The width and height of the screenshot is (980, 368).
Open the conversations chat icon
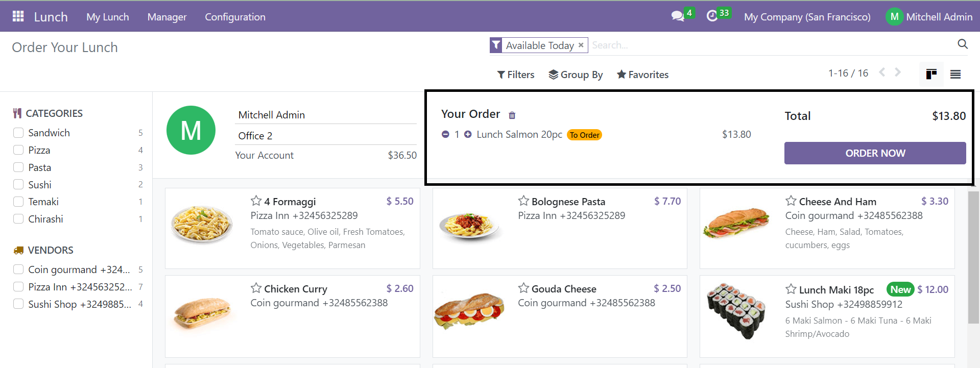click(x=678, y=16)
